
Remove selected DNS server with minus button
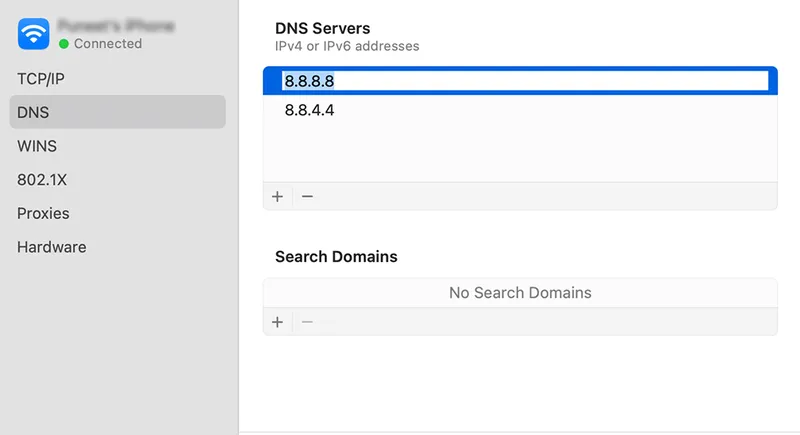click(307, 196)
